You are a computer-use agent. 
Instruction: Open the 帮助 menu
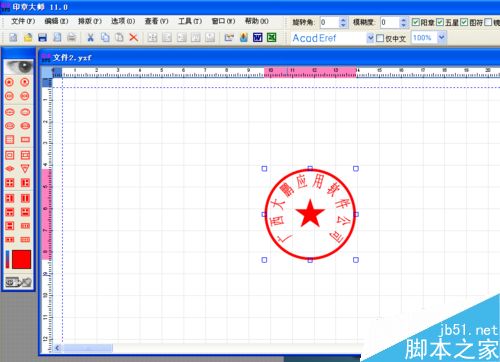(x=257, y=21)
